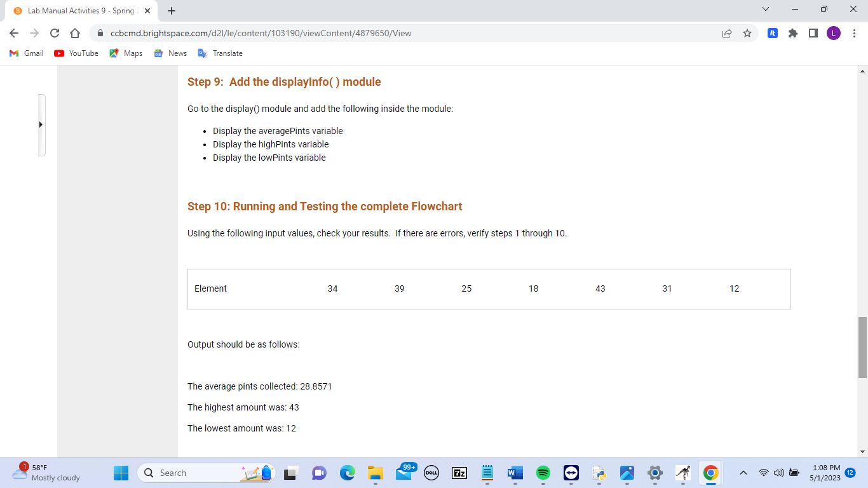The height and width of the screenshot is (488, 868).
Task: Open the Extensions puzzle icon
Action: 793,33
